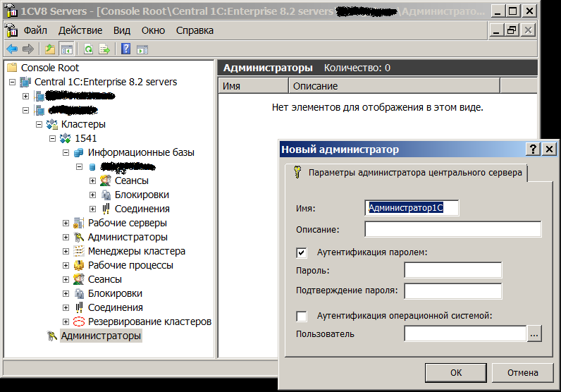Select Параметры администратора центрального сервера tab
The width and height of the screenshot is (561, 392).
point(406,173)
